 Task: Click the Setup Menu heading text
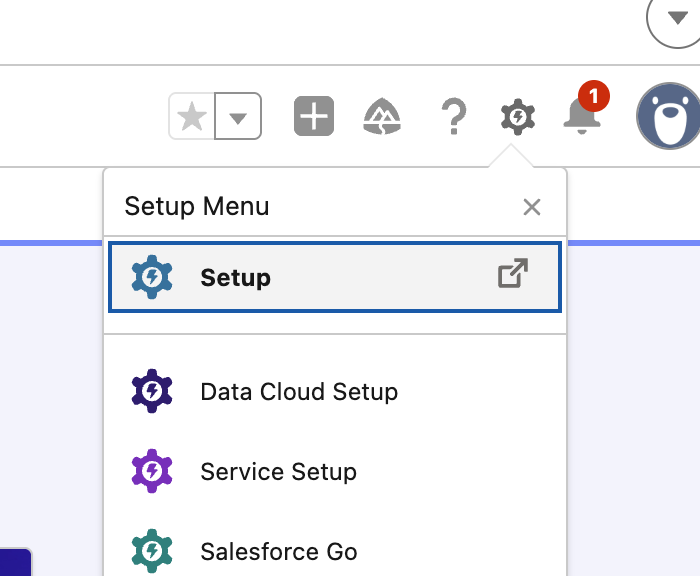[x=197, y=206]
